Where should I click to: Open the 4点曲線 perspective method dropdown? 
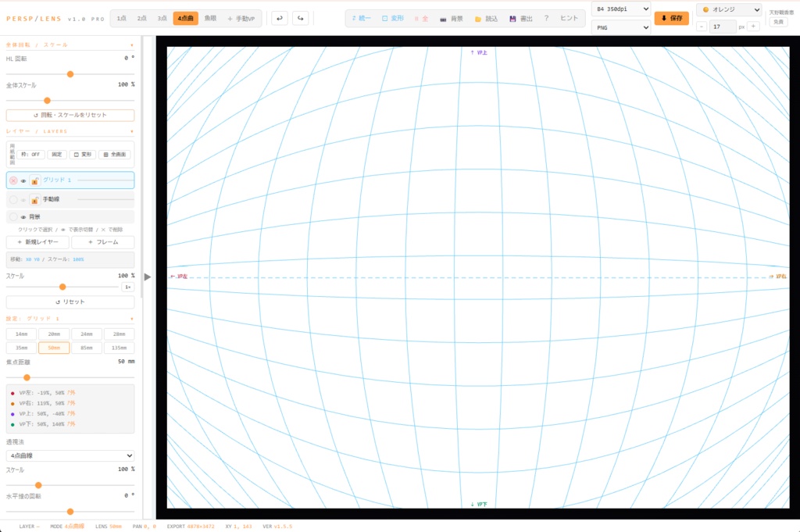pos(70,455)
